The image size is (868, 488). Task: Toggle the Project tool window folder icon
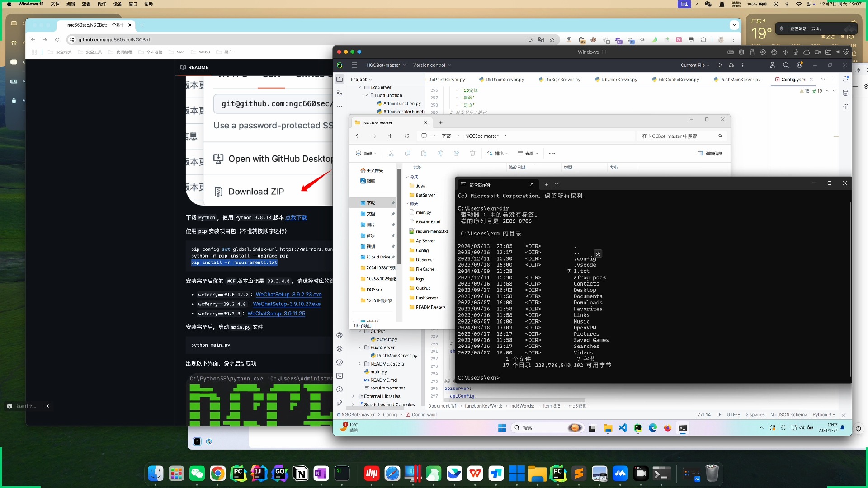click(x=340, y=79)
